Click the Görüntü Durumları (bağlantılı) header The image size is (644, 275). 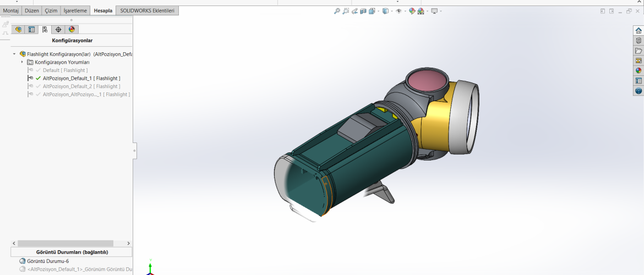(x=72, y=252)
